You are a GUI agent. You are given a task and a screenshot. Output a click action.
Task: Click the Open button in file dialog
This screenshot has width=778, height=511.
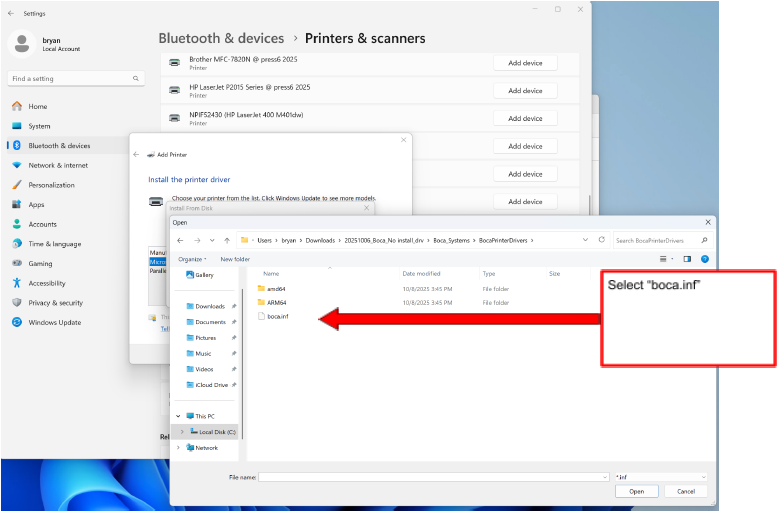pos(637,491)
